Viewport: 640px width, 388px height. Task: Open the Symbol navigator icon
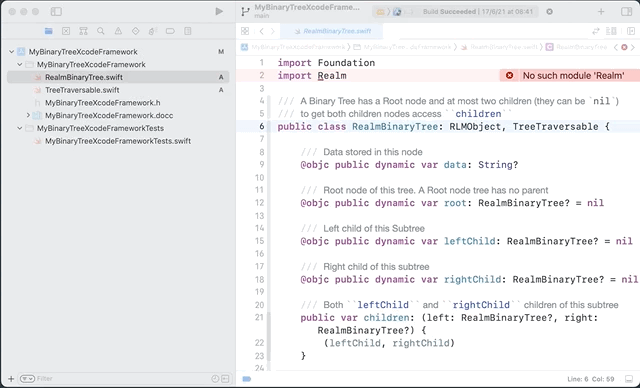[83, 31]
